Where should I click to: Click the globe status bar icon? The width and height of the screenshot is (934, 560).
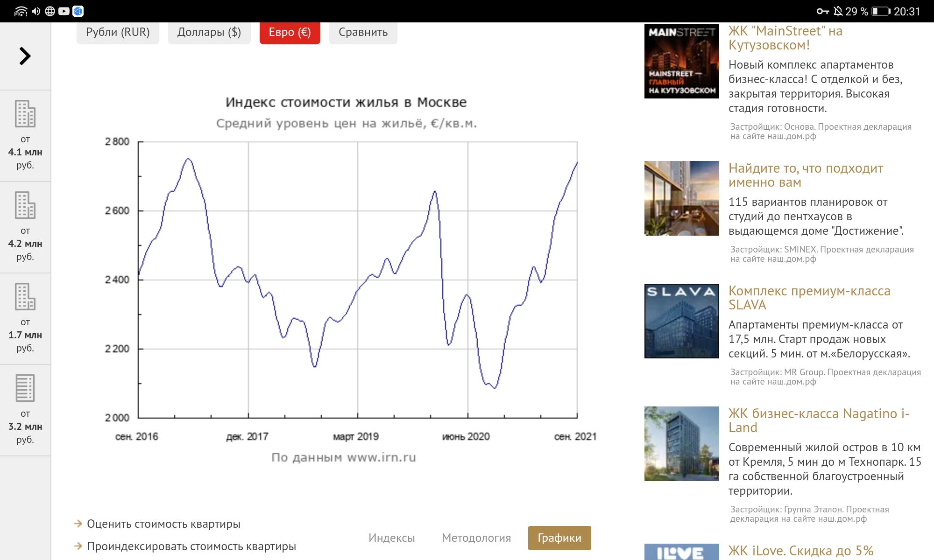click(50, 11)
